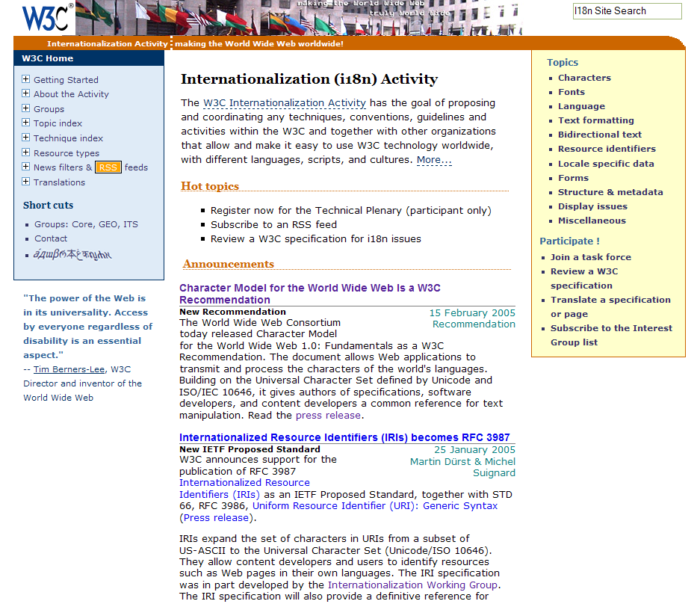The image size is (700, 604).
Task: Open Subscribe to the Interest Group list
Action: (x=611, y=335)
